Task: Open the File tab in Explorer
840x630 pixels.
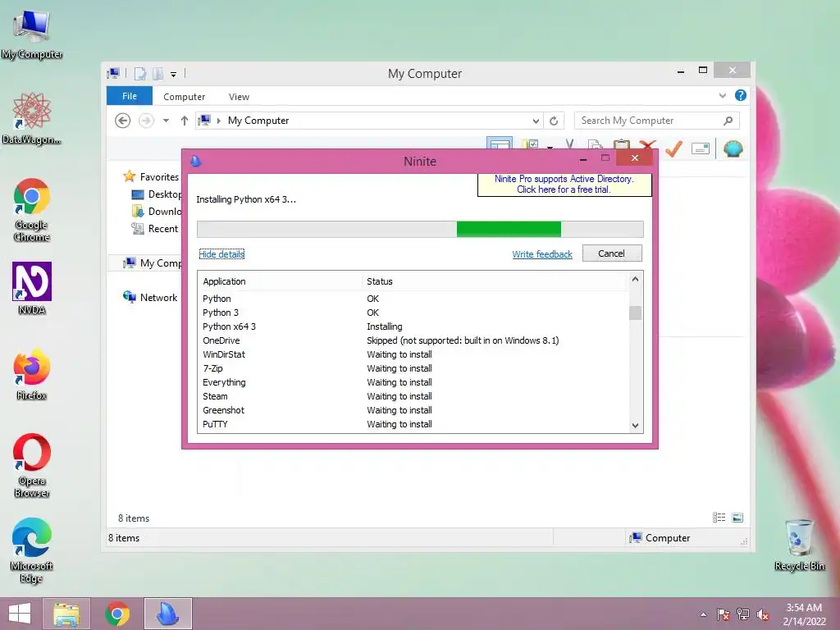Action: [x=129, y=96]
